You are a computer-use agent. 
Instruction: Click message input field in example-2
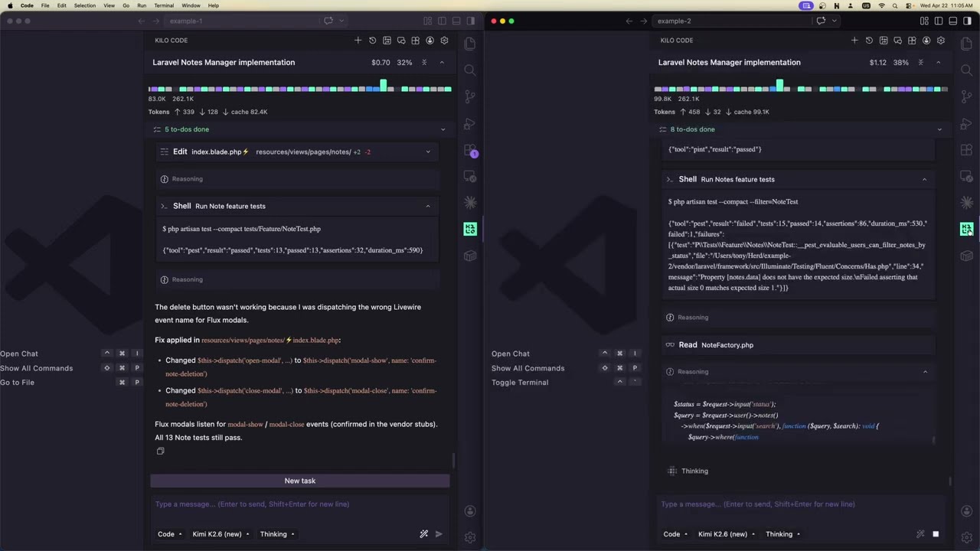pos(800,504)
